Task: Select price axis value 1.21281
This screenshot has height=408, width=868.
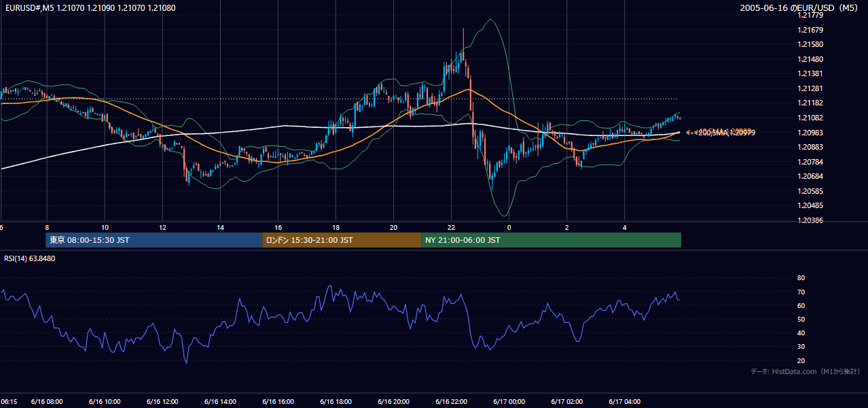Action: [810, 88]
